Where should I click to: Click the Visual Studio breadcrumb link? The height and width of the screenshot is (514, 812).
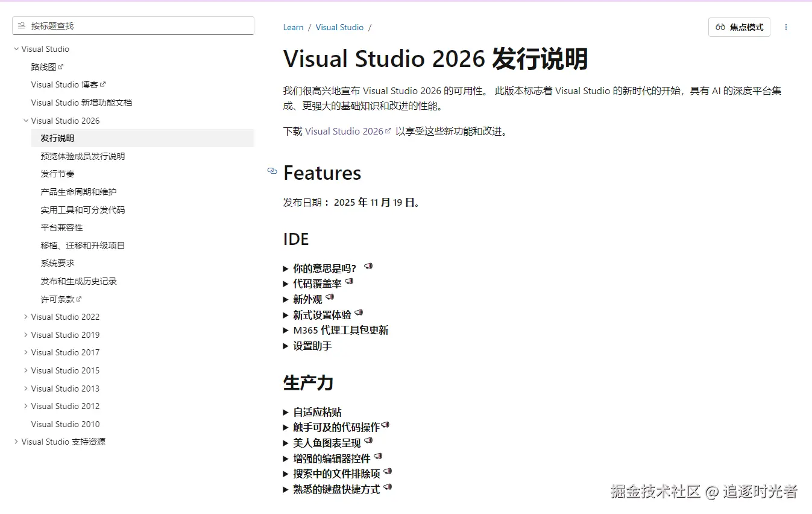pyautogui.click(x=339, y=27)
